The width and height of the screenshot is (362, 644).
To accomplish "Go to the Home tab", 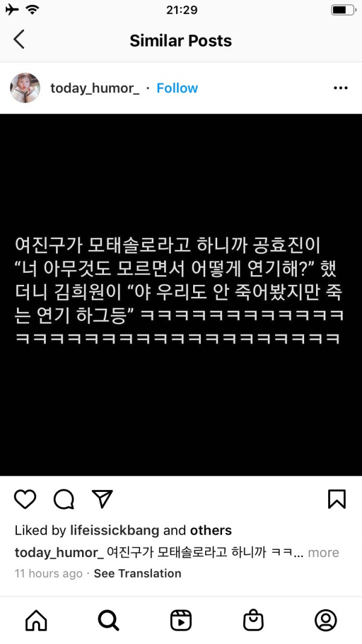I will coord(37,620).
